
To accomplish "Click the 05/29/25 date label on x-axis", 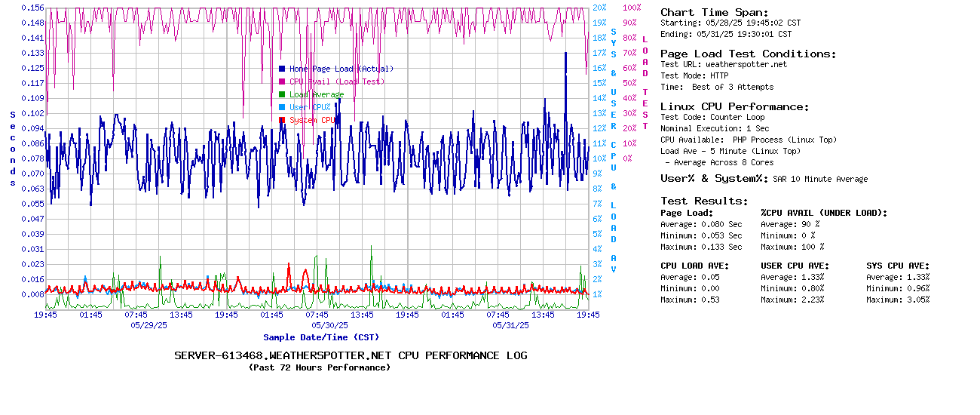I will (149, 325).
